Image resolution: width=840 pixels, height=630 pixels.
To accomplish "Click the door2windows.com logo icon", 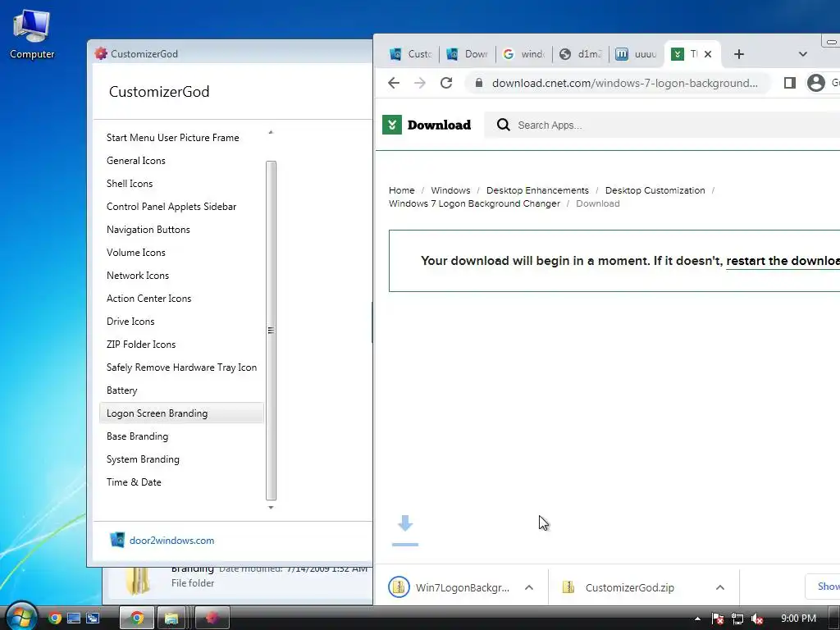I will tap(117, 540).
